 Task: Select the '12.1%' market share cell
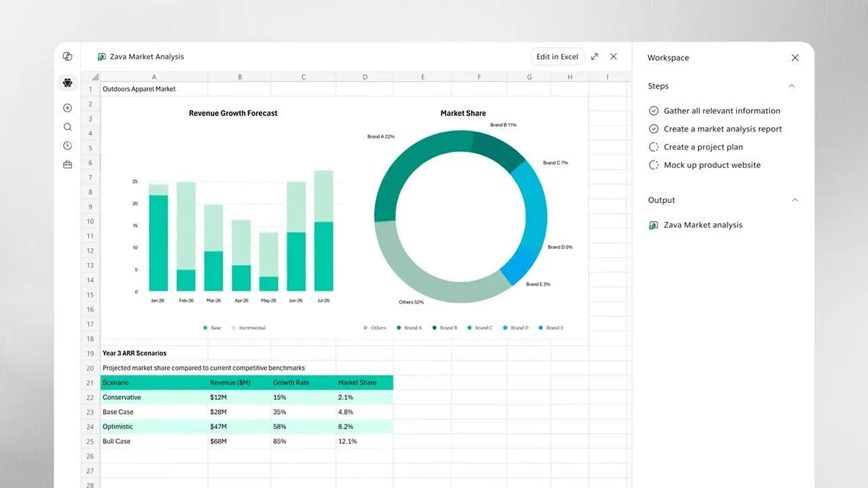(365, 441)
